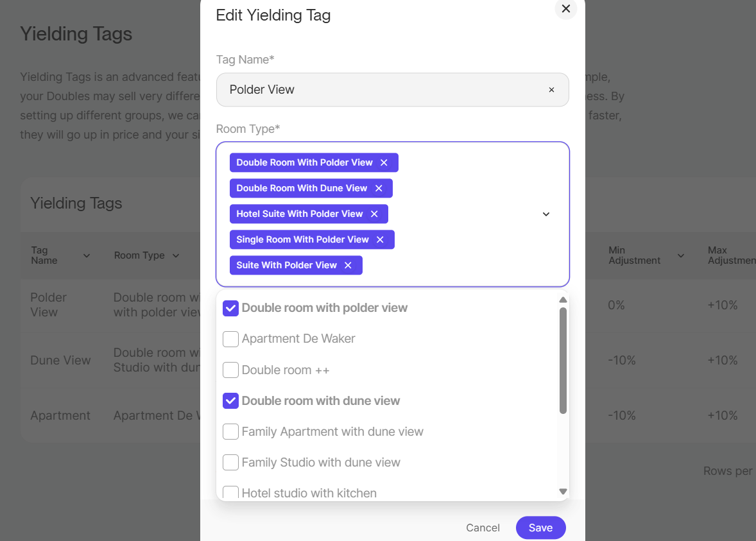Uncheck Double room with dune view
756x541 pixels.
230,401
